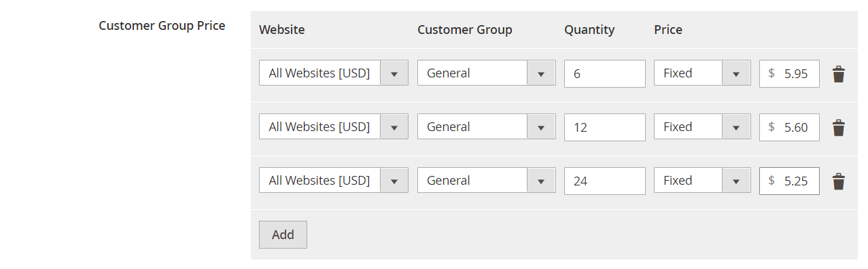Delete the quantity 6 price row
868x269 pixels.
pos(839,74)
